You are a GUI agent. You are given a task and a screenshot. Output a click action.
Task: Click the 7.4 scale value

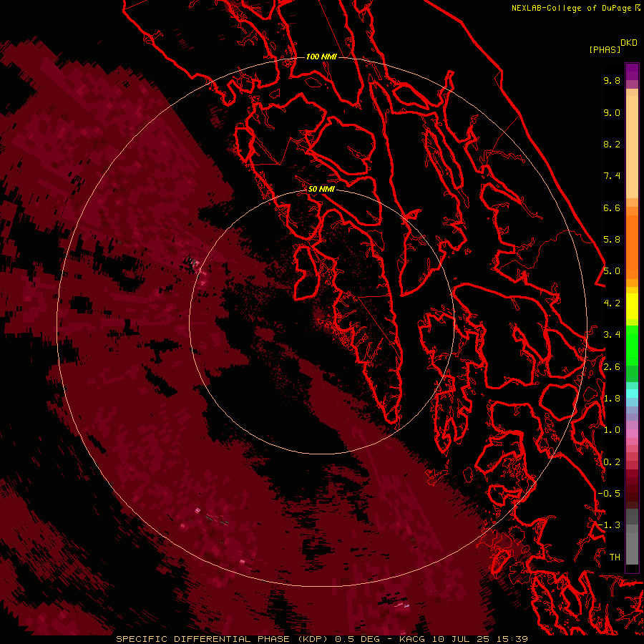point(612,176)
